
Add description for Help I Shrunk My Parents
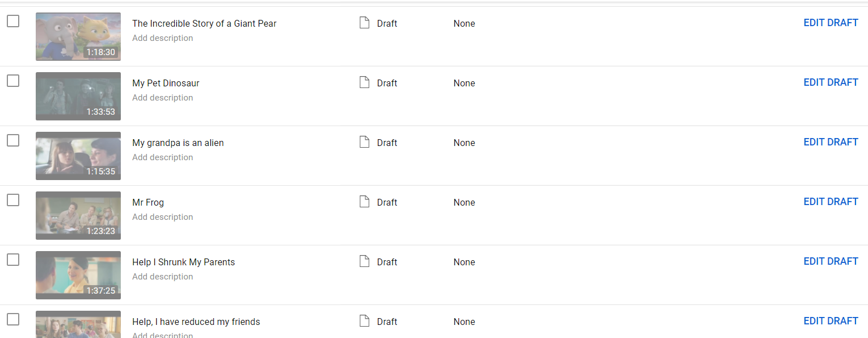point(163,277)
